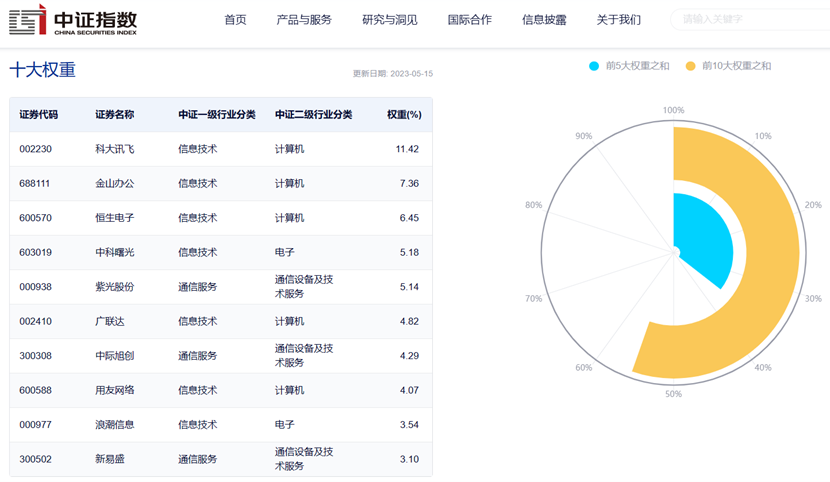
Task: Open the 产品与服务 menu
Action: click(304, 20)
